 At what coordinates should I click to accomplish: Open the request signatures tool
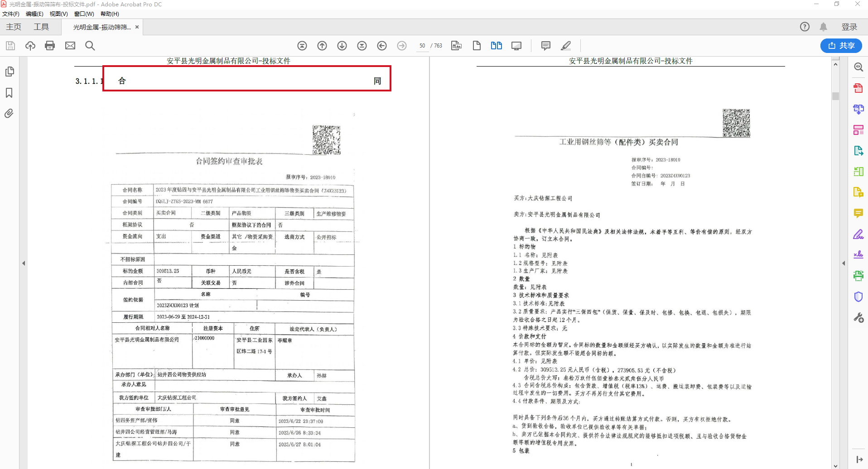coord(858,255)
